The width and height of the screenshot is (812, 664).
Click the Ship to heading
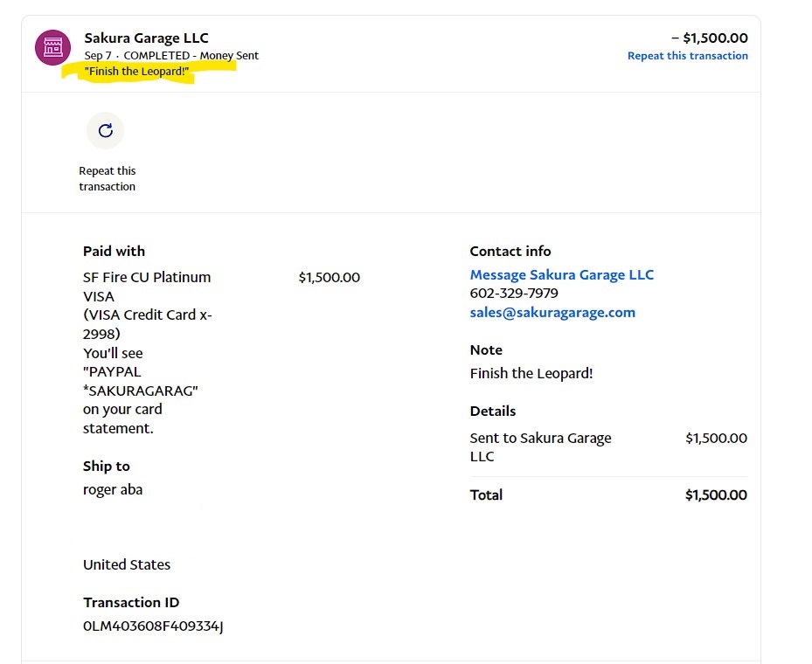[x=106, y=467]
